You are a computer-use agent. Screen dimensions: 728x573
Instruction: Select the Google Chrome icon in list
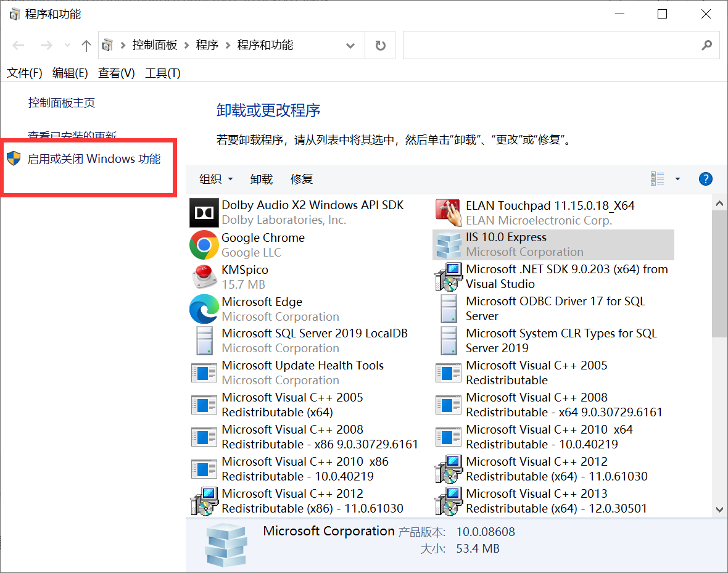[204, 245]
